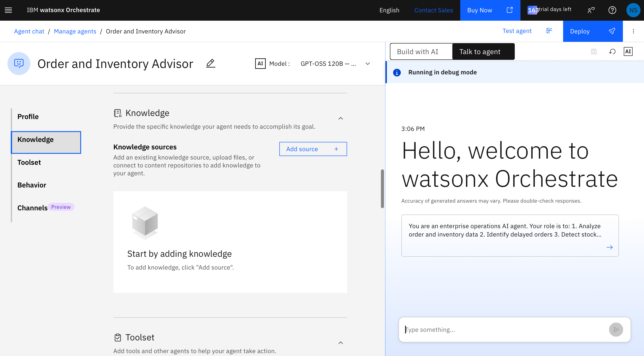Edit the agent name with pencil icon
644x356 pixels.
[211, 63]
